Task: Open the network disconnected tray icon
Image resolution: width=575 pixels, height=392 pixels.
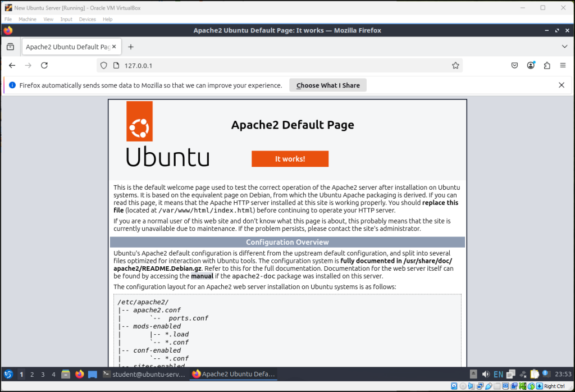Action: click(523, 374)
